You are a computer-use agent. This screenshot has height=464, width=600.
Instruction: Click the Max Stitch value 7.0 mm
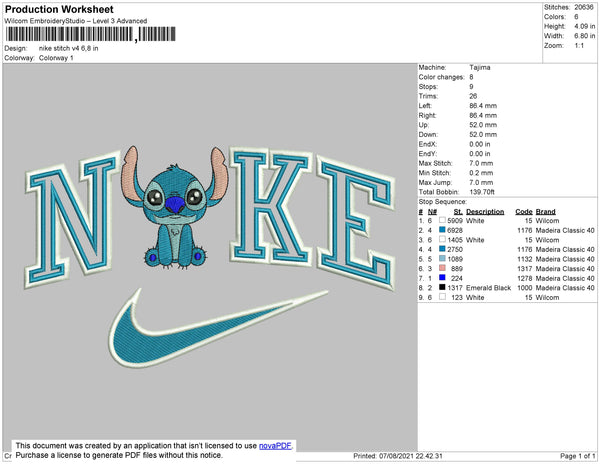481,163
